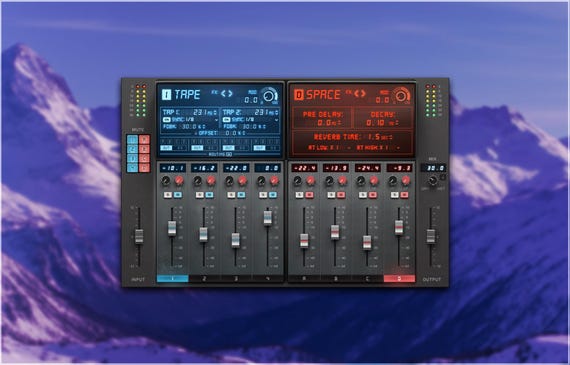570x365 pixels.
Task: Toggle blue Mute button 2
Action: pos(132,149)
